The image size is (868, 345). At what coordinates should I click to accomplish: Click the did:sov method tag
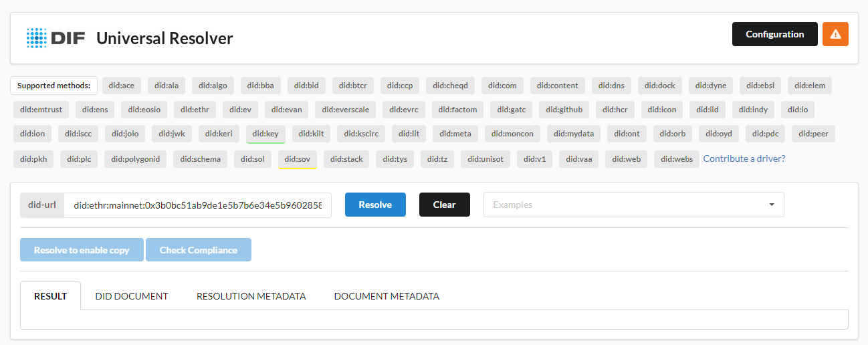297,159
